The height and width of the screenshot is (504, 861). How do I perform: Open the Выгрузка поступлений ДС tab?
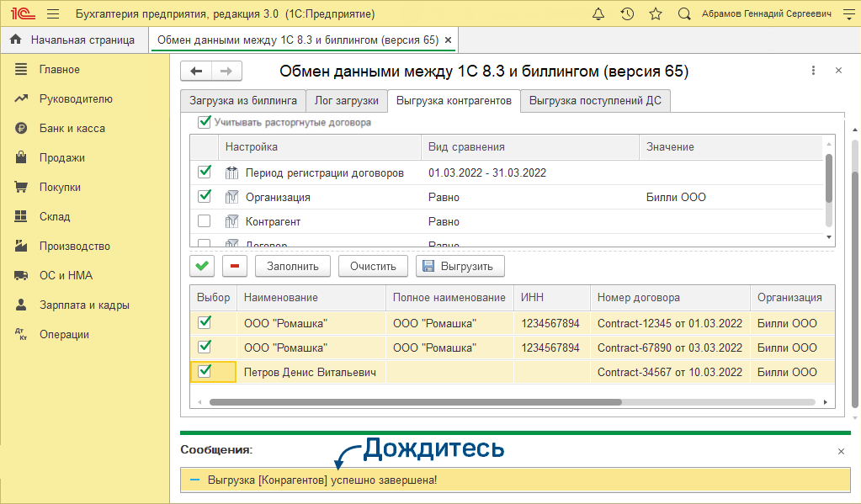pos(594,101)
